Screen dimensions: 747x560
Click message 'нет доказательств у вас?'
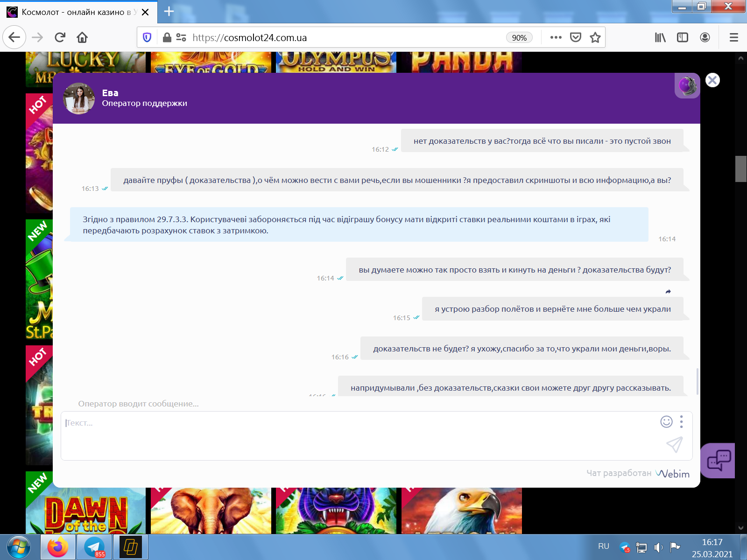(x=542, y=141)
